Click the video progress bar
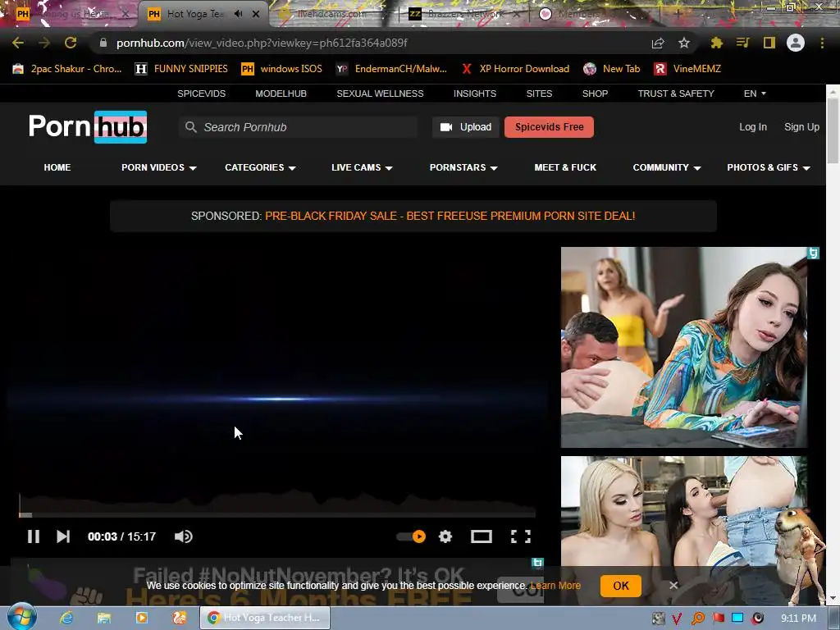Image resolution: width=840 pixels, height=630 pixels. coord(277,515)
